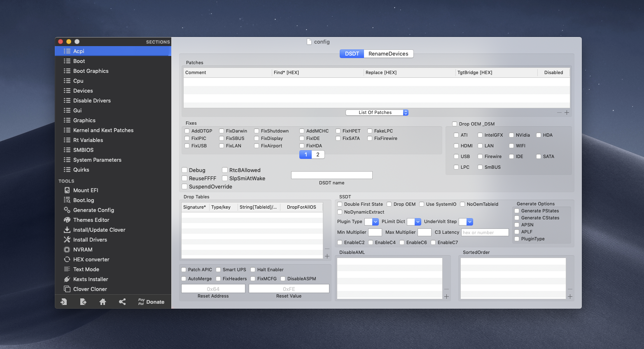The width and height of the screenshot is (644, 349).
Task: Click the DropForAllOS column header
Action: point(301,207)
